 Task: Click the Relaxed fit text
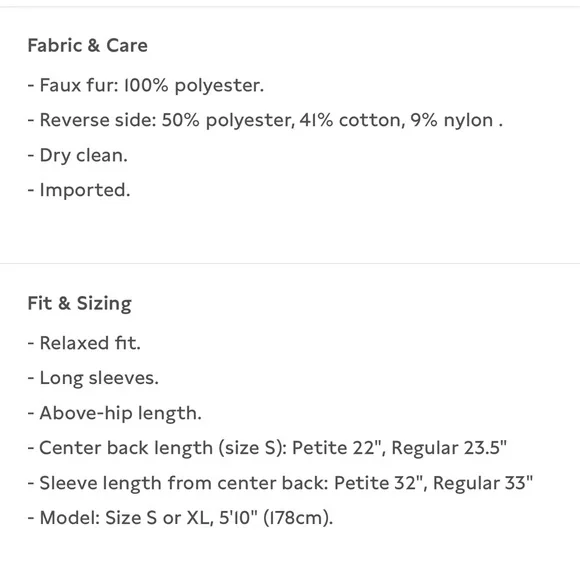click(84, 343)
